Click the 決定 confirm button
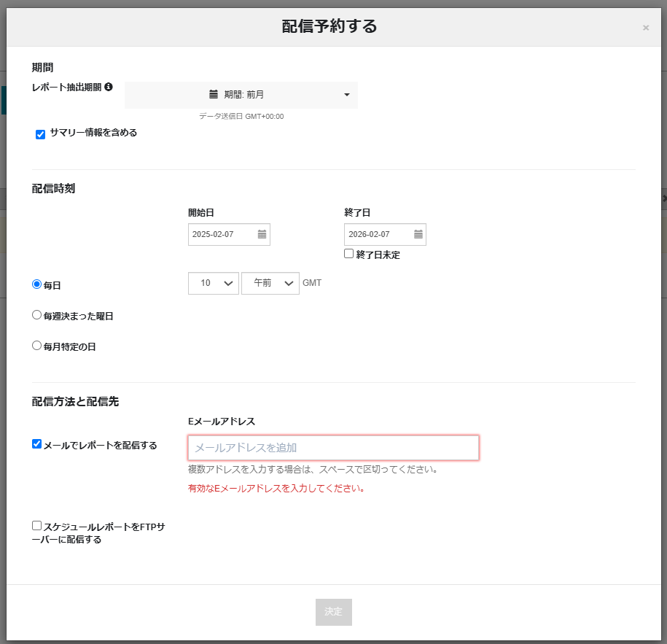This screenshot has height=644, width=667. click(x=333, y=612)
